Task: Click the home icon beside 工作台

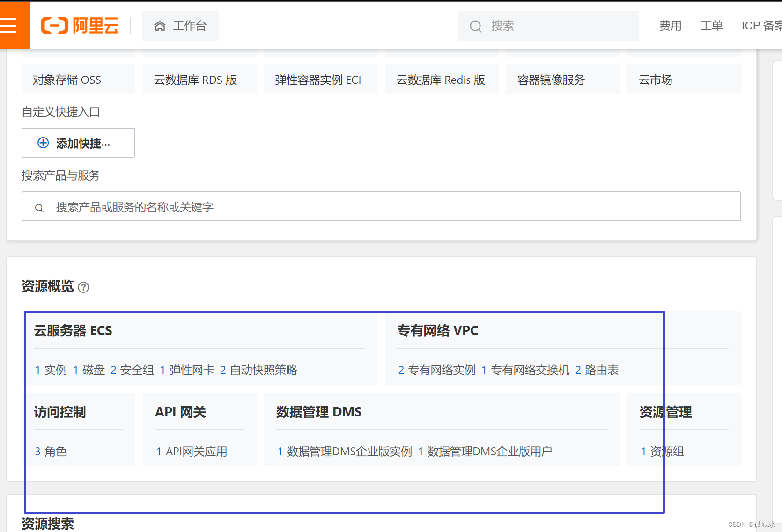Action: 160,26
